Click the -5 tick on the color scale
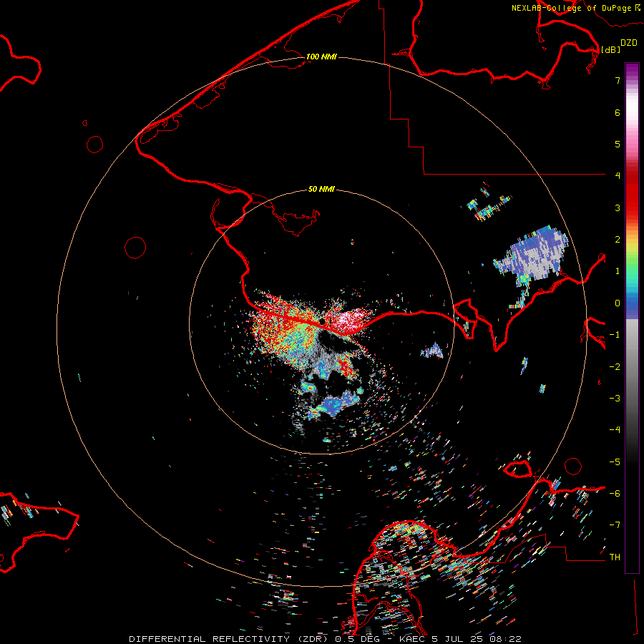Screen dimensions: 644x644 click(615, 462)
